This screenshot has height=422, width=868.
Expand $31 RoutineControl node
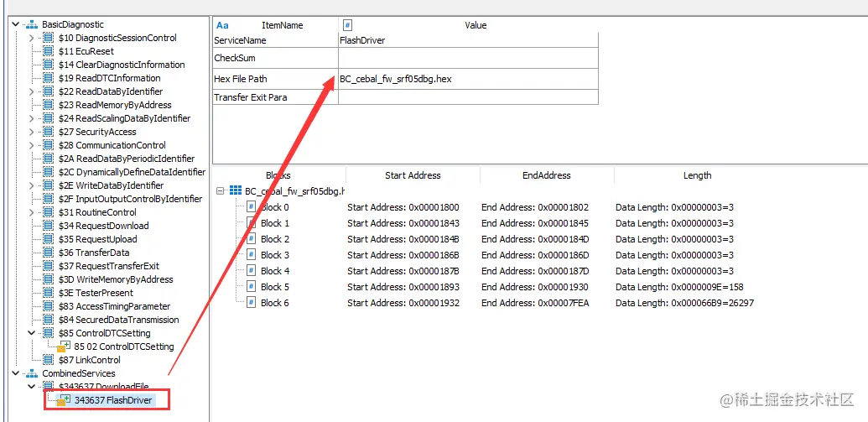click(32, 212)
